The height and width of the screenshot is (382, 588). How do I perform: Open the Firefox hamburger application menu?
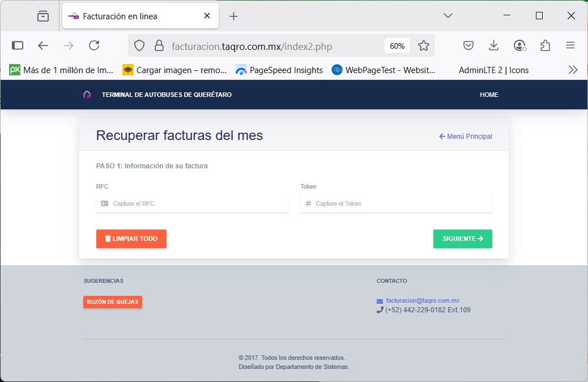(x=570, y=46)
